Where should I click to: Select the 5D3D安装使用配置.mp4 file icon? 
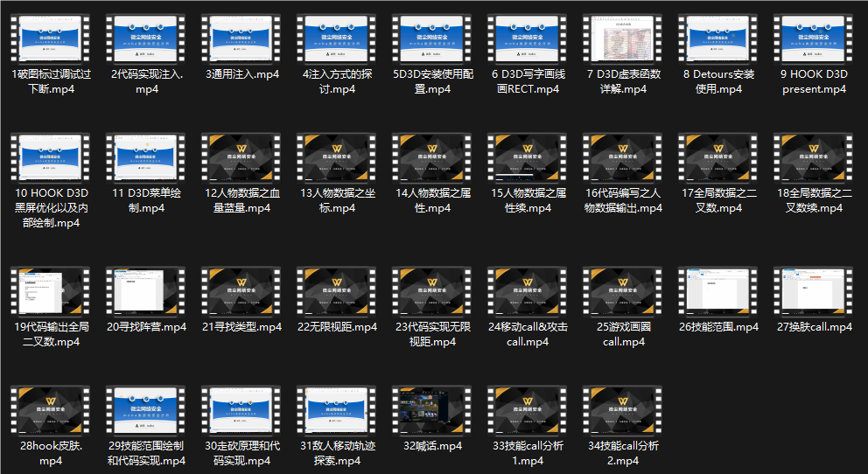pos(432,38)
